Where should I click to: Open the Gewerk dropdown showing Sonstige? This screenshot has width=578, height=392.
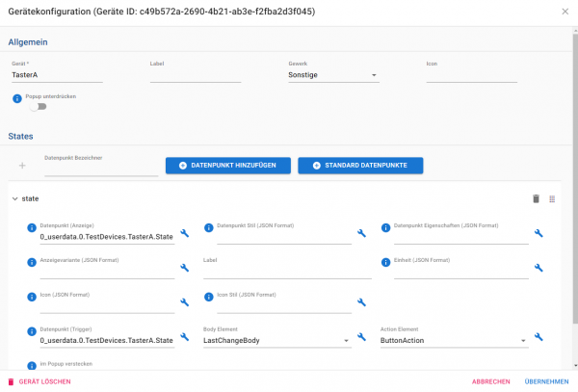tap(333, 75)
